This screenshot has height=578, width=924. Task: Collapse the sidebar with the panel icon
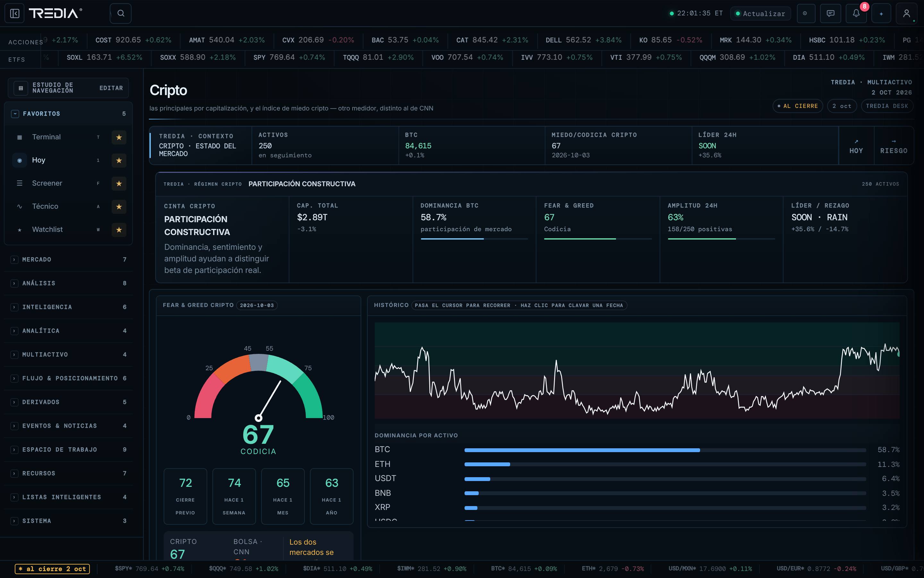[14, 13]
